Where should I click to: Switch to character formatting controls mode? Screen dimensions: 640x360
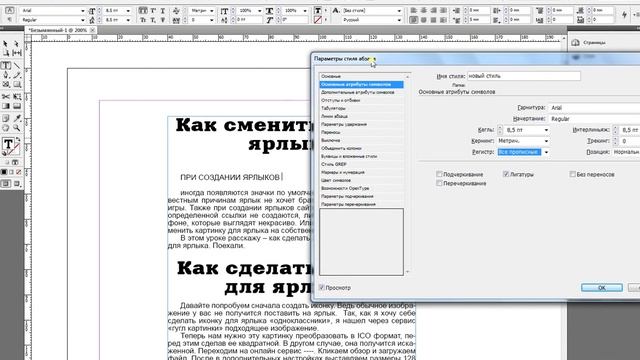pyautogui.click(x=9, y=10)
